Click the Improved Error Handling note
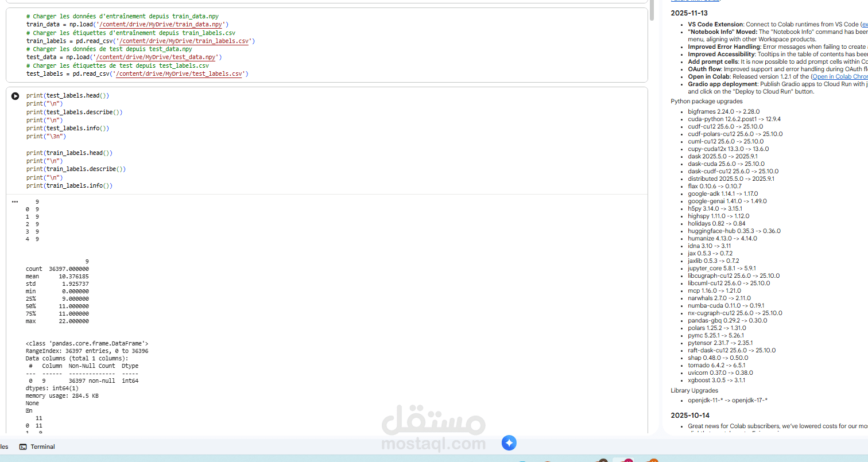Screen dimensions: 868x462 778,46
